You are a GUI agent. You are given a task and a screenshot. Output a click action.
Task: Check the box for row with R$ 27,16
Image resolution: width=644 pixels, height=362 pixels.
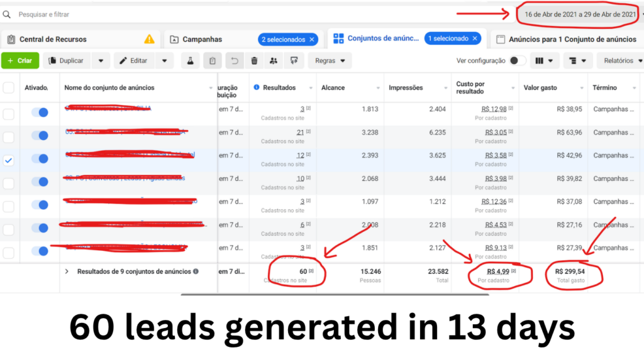tap(9, 230)
